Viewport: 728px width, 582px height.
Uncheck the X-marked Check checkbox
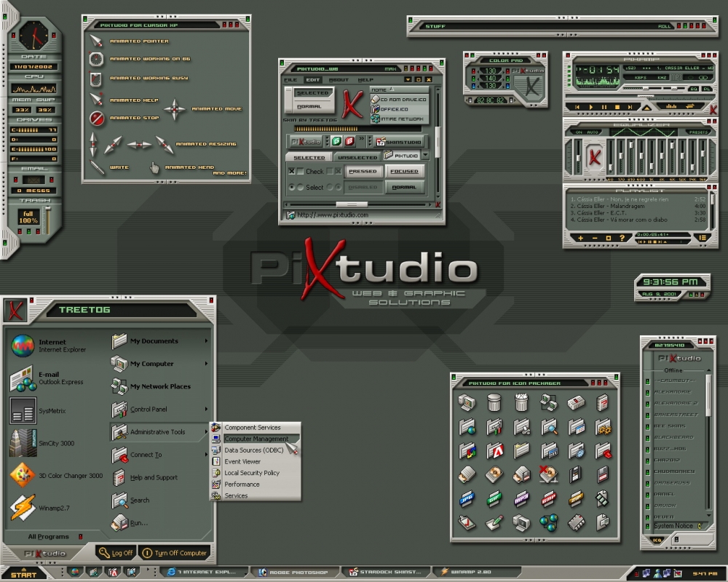coord(292,171)
